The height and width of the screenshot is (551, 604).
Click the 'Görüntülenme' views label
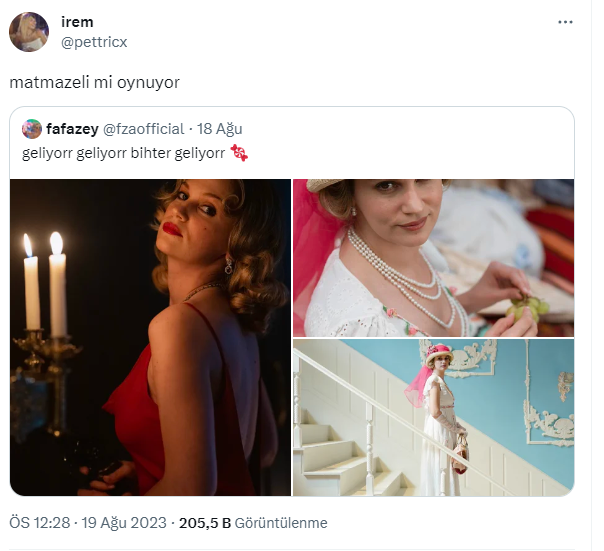click(282, 523)
